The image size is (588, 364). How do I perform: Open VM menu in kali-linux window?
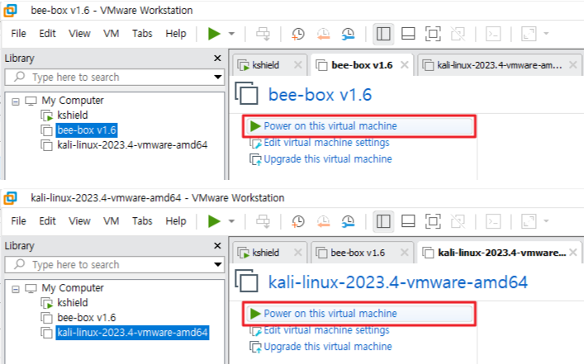(111, 221)
